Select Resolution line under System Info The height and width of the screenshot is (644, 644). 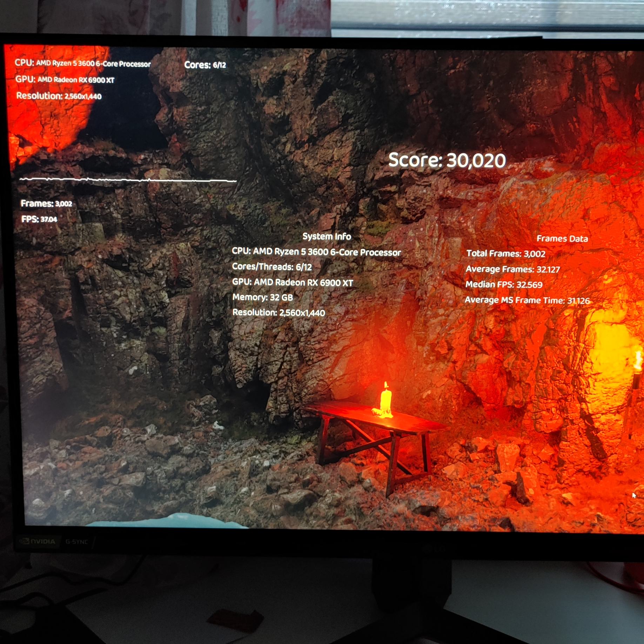click(x=279, y=313)
